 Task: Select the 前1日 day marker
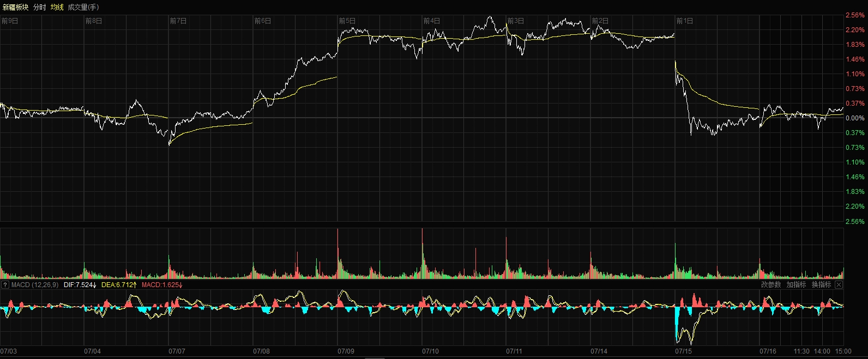coord(685,21)
